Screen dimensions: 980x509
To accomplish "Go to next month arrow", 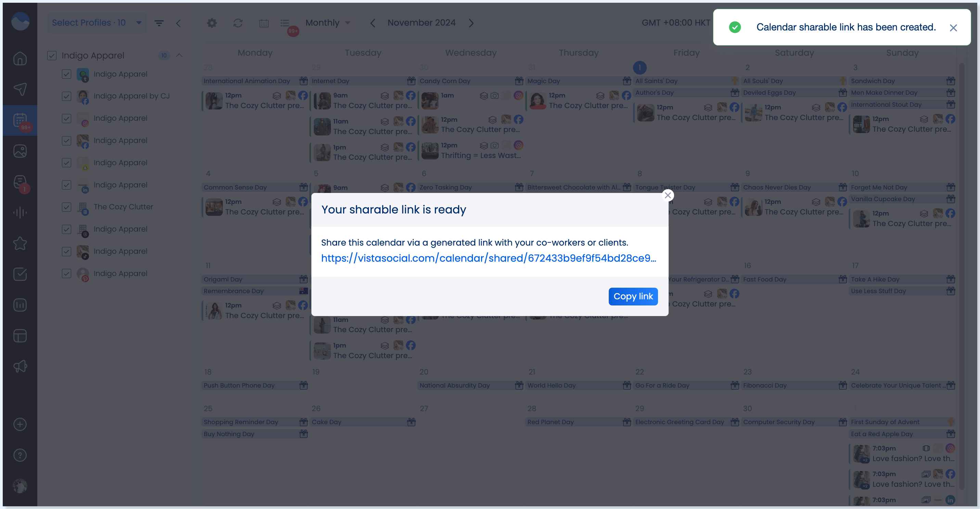I will tap(472, 23).
